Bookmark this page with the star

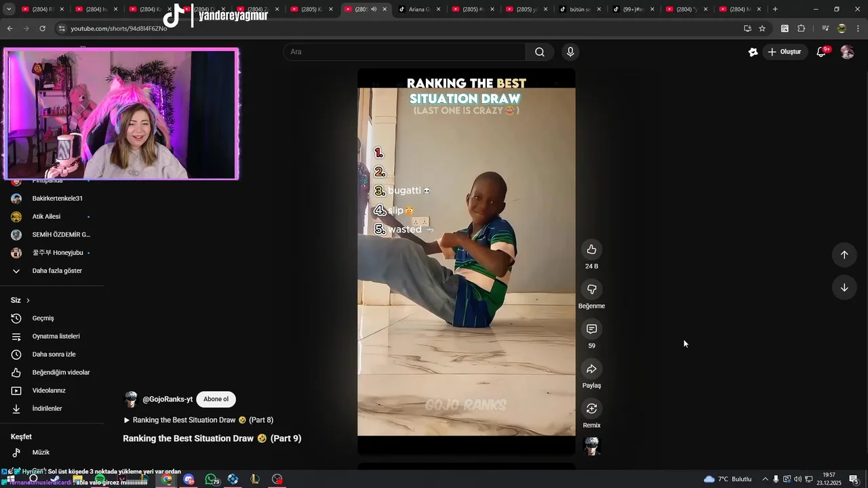(x=762, y=28)
